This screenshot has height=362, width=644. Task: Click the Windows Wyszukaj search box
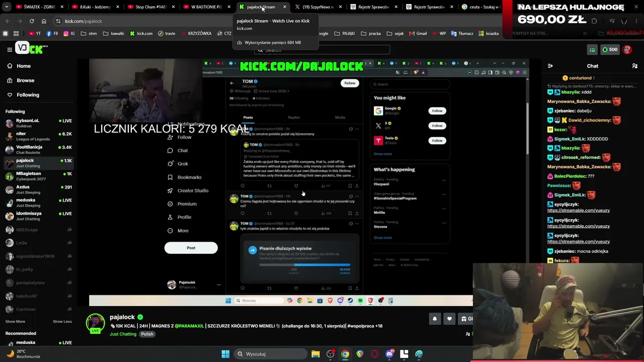(270, 354)
